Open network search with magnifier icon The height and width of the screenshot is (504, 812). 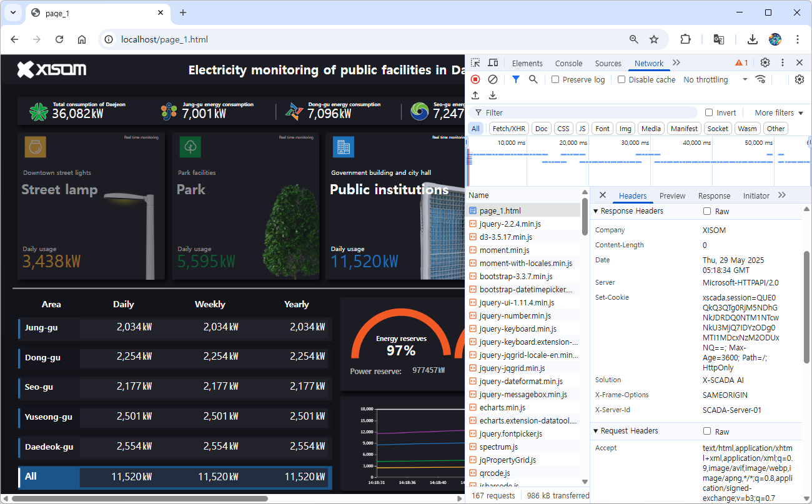pos(533,79)
